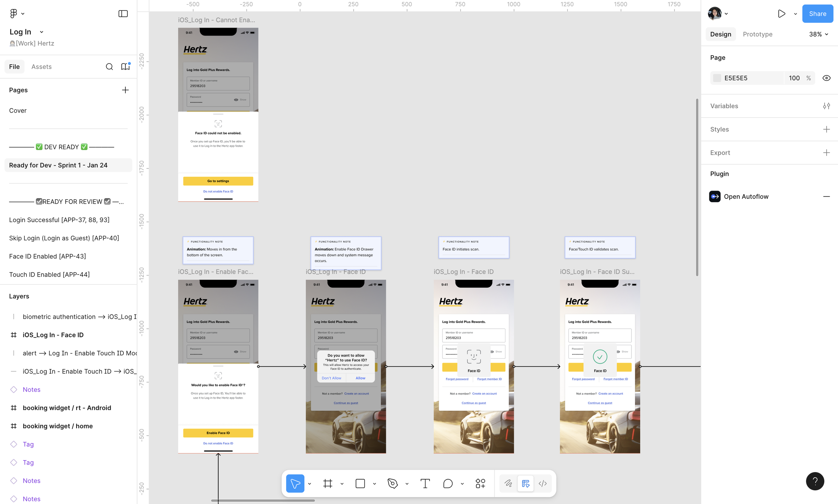This screenshot has height=504, width=838.
Task: Select the Frame tool in toolbar
Action: click(327, 483)
